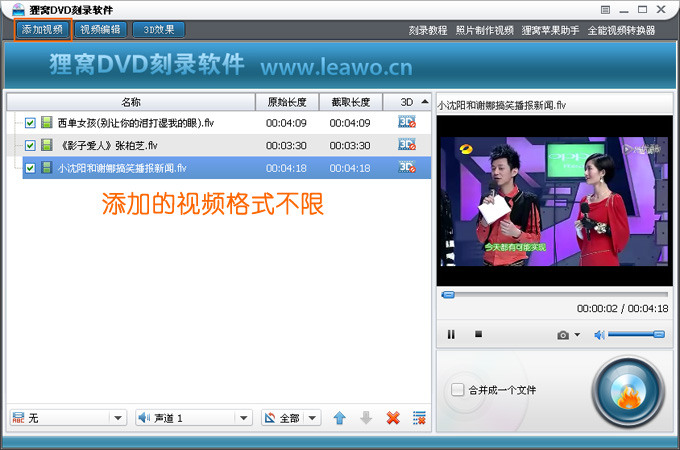Image resolution: width=680 pixels, height=450 pixels.
Task: Click the crop icon beside 全部
Action: point(270,418)
